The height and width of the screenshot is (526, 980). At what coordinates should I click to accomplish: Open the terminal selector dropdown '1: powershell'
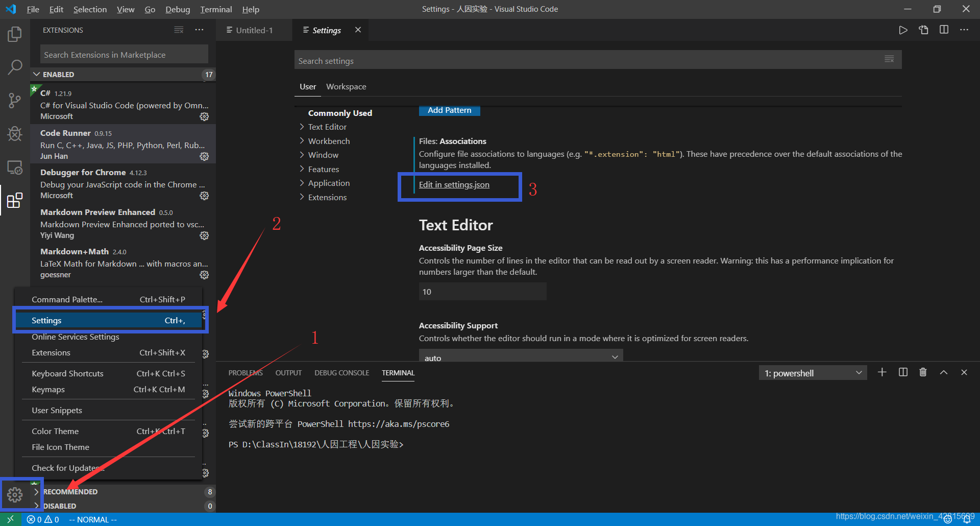pyautogui.click(x=813, y=373)
